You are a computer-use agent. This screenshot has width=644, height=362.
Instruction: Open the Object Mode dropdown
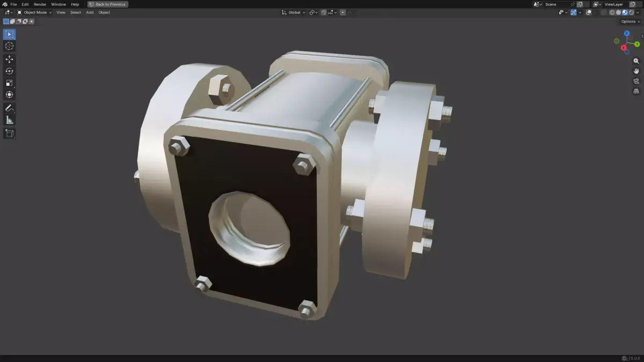[x=34, y=12]
